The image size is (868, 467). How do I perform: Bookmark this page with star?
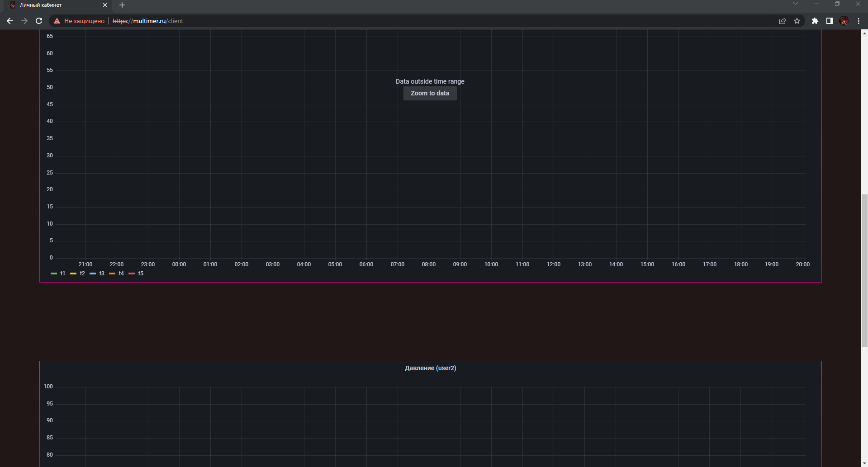pyautogui.click(x=797, y=21)
